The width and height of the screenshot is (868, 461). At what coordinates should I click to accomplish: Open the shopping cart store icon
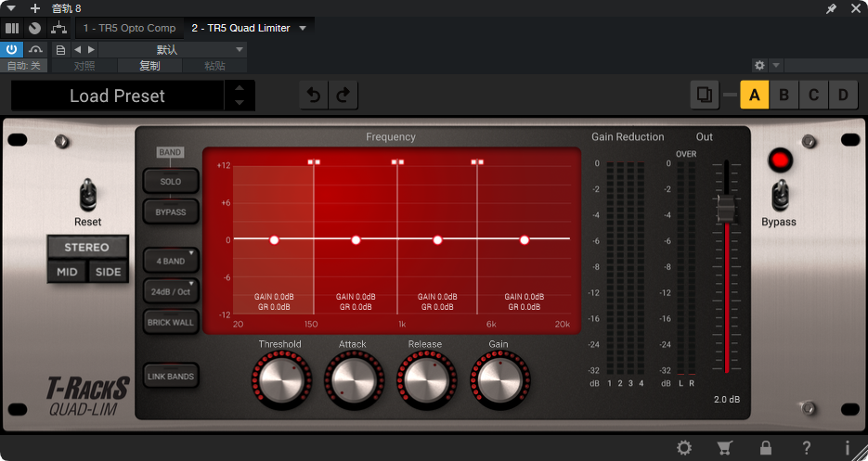pos(725,447)
